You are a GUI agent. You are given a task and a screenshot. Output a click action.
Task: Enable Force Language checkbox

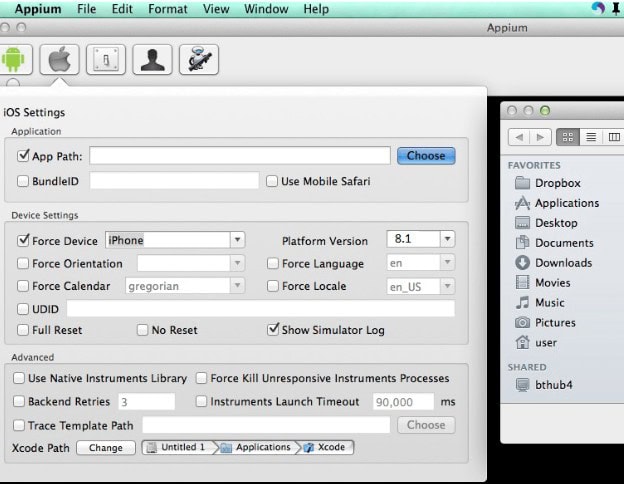pyautogui.click(x=273, y=263)
